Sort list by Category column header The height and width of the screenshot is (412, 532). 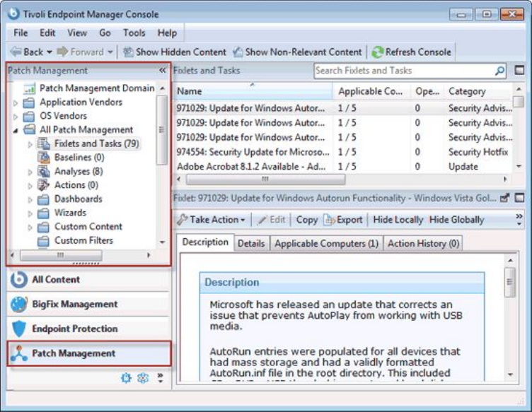[478, 91]
